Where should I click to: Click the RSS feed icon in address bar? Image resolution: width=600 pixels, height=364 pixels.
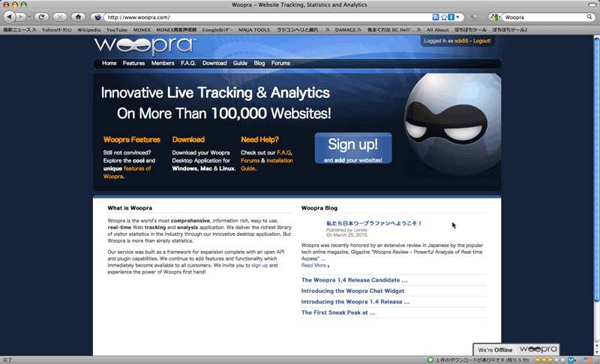point(436,17)
